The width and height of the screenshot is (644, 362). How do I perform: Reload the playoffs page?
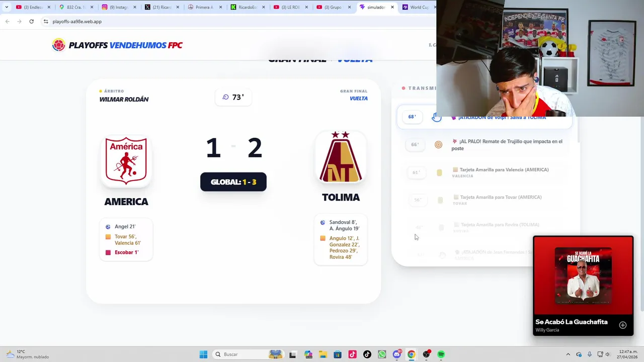tap(31, 22)
